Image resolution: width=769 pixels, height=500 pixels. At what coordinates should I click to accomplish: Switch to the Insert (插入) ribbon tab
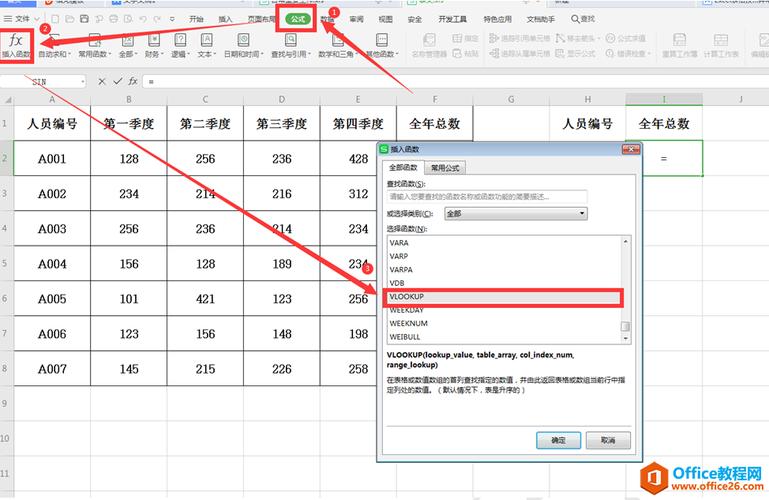click(x=225, y=19)
